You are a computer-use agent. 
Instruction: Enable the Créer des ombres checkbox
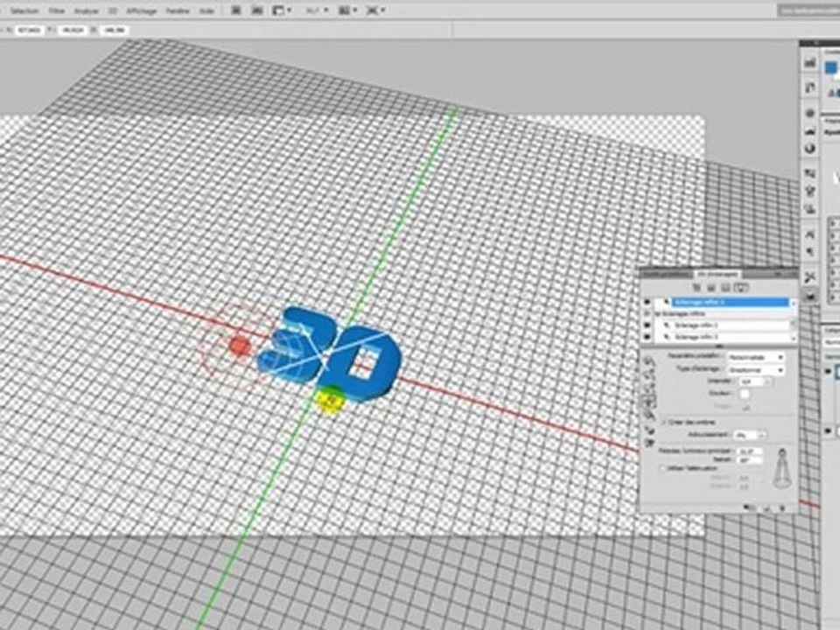pyautogui.click(x=664, y=422)
